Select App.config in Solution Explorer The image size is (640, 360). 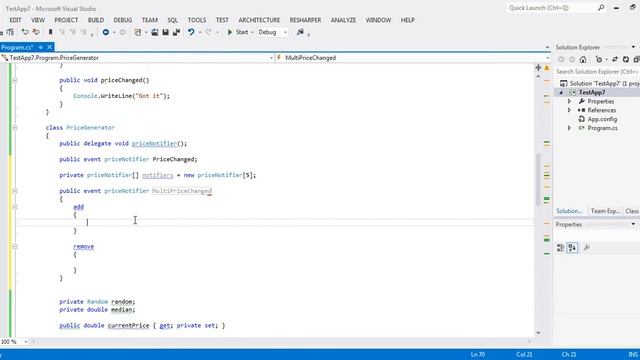602,119
